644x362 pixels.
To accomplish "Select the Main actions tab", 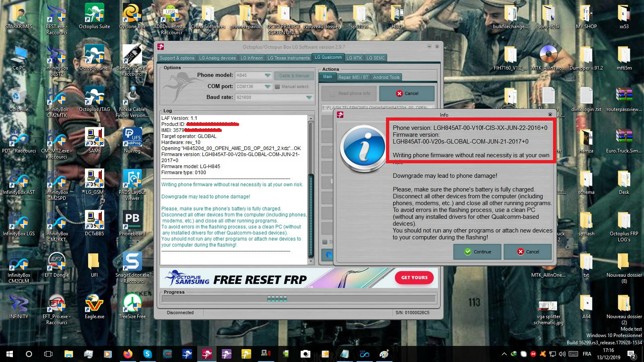I will 328,77.
